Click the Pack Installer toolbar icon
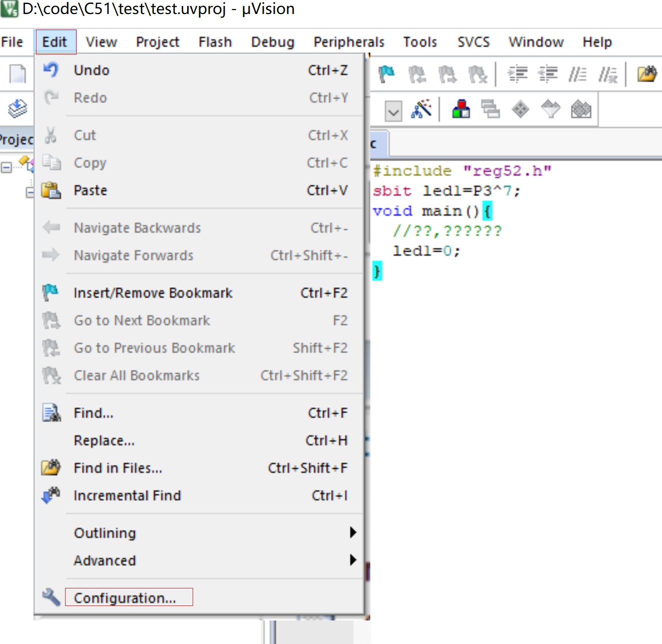 coord(581,109)
